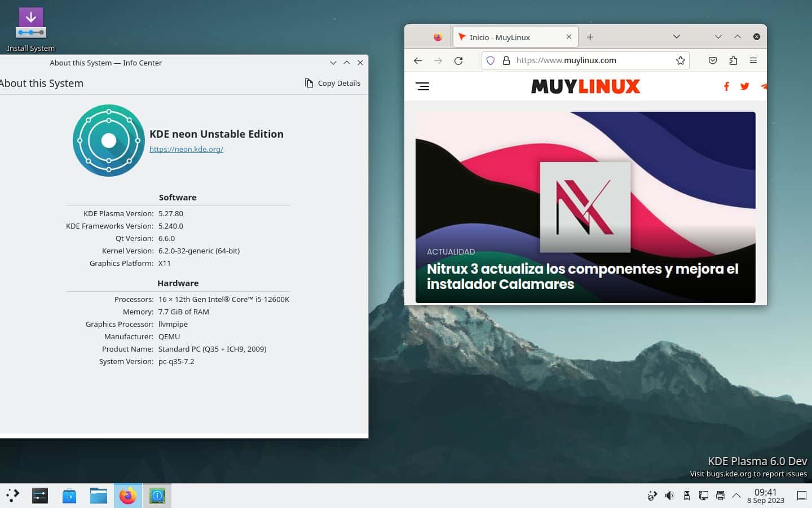Open the KDE application launcher
812x508 pixels.
coord(12,496)
